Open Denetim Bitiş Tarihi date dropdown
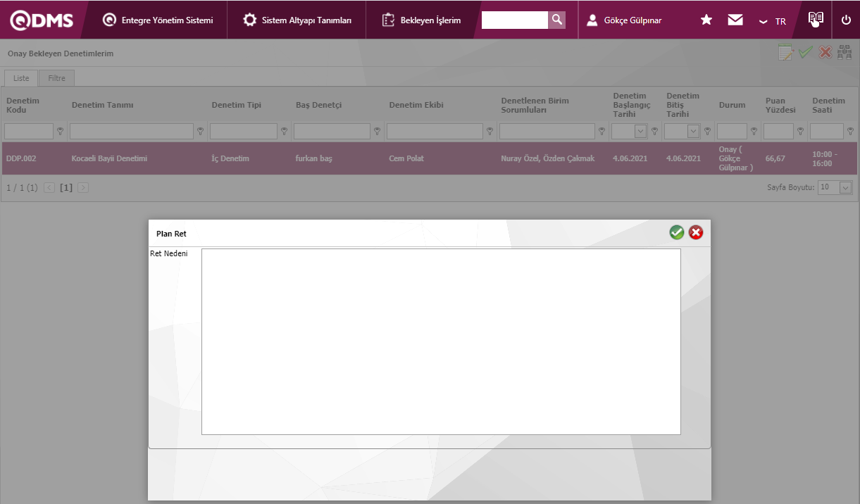The image size is (860, 504). coord(693,131)
